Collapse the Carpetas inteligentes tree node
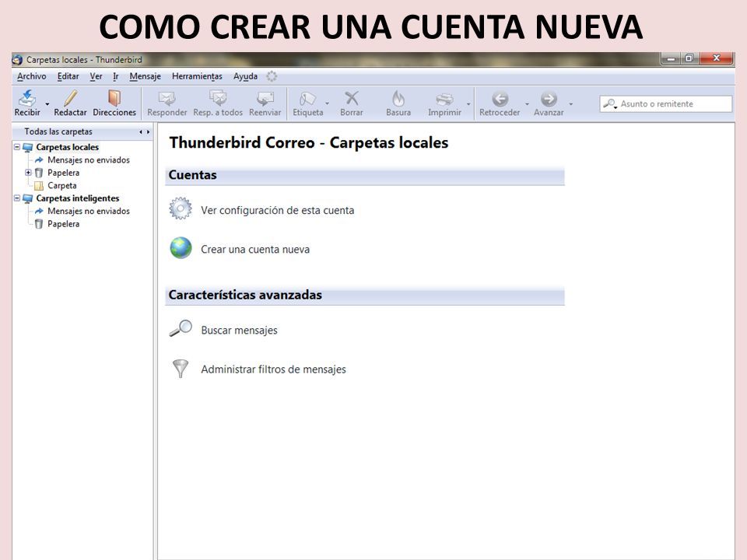This screenshot has width=747, height=560. click(17, 198)
